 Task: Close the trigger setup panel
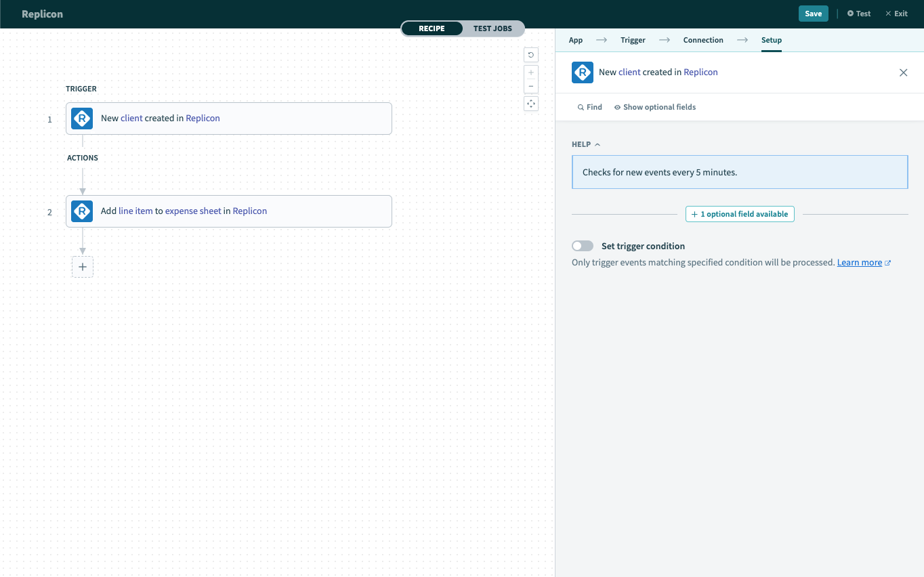(903, 72)
